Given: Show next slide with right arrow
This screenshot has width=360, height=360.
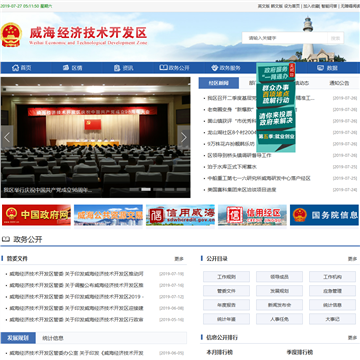Looking at the screenshot, I should click(x=184, y=137).
